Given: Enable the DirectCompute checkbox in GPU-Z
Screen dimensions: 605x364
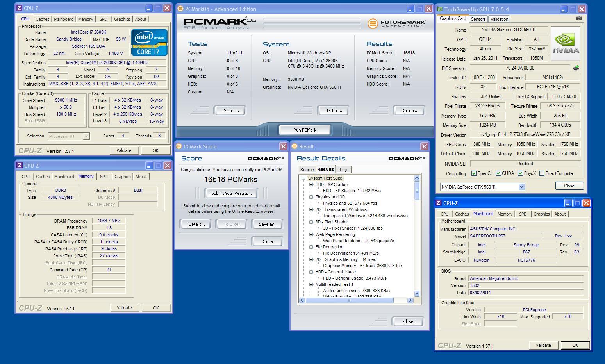Looking at the screenshot, I should click(x=542, y=173).
